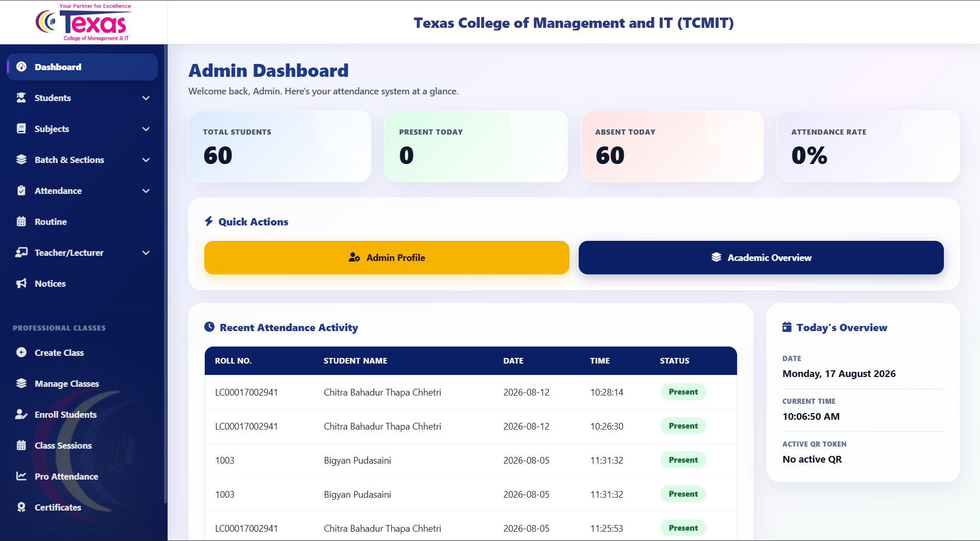
Task: Open Create Class in professional classes
Action: tap(83, 353)
